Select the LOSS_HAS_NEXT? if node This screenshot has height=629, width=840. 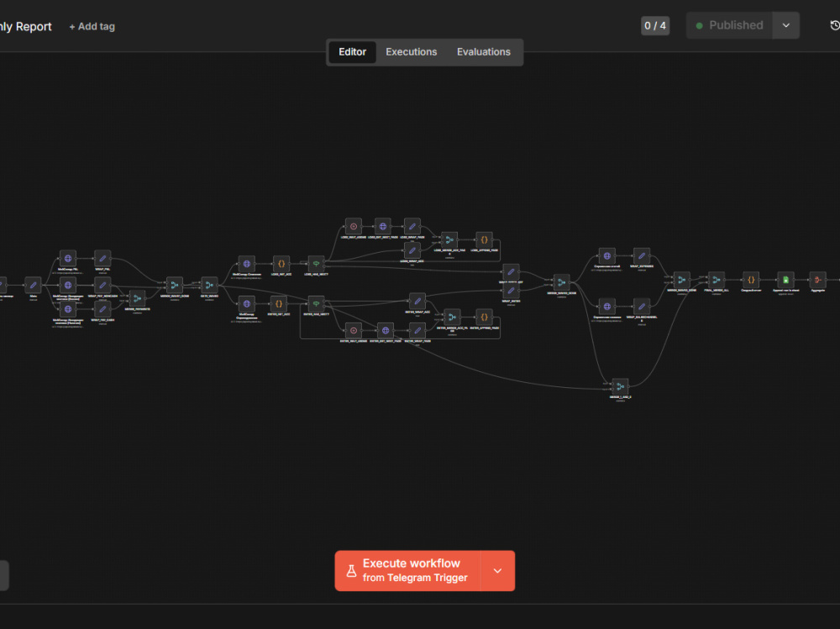click(x=316, y=264)
